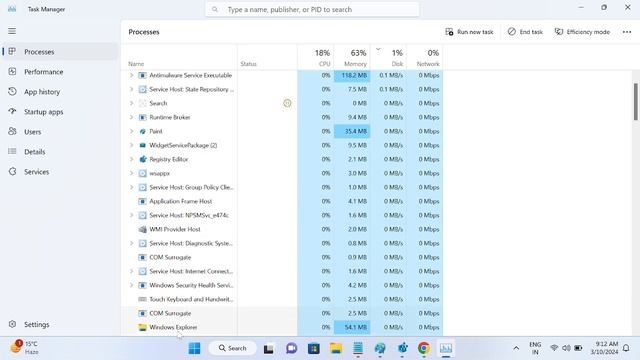Open the Microsoft Store taskbar icon
640x360 pixels.
click(313, 348)
